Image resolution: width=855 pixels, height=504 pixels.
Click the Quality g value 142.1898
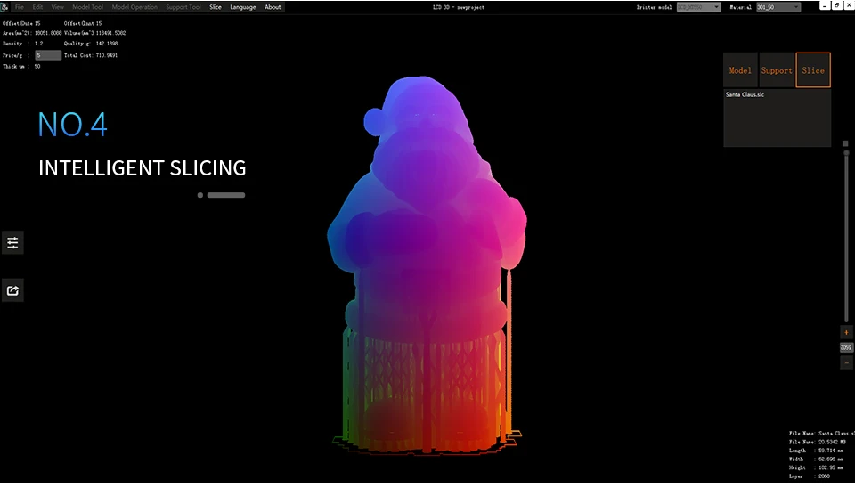coord(106,43)
